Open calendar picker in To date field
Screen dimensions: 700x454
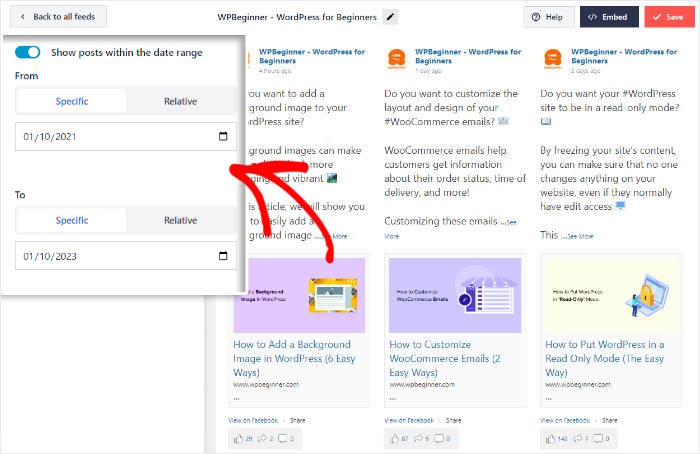[x=222, y=256]
